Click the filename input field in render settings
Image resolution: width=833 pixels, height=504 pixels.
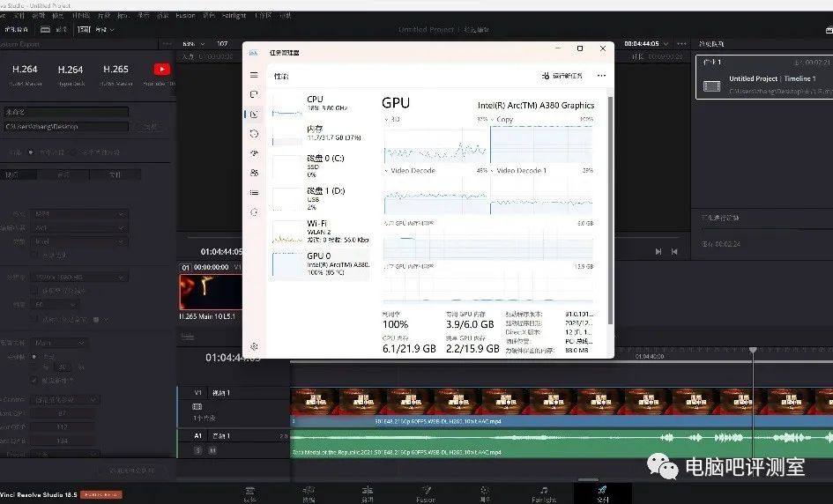(66, 112)
